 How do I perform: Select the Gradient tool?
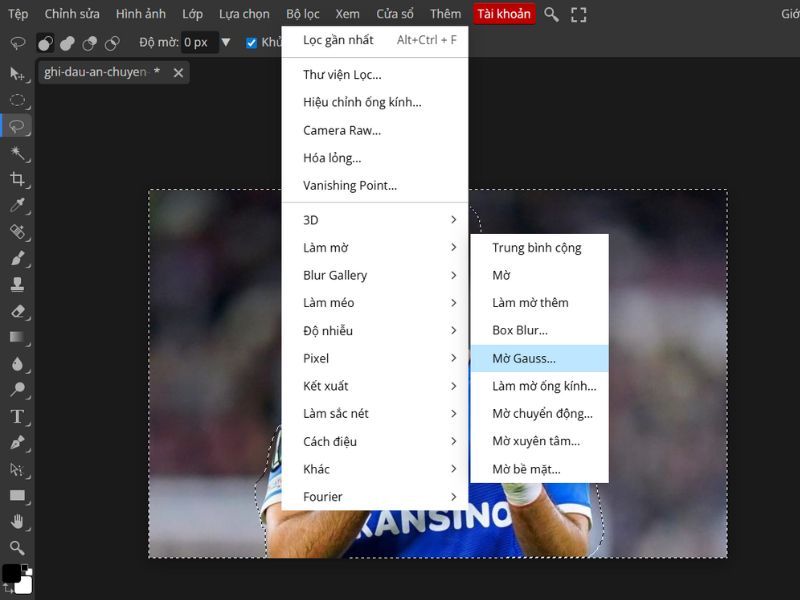pyautogui.click(x=17, y=337)
